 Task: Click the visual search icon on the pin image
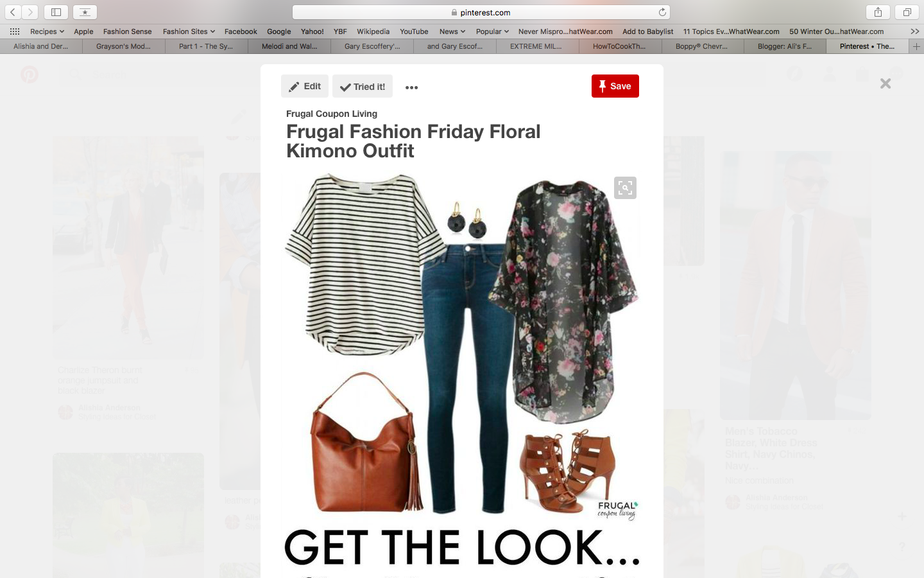625,188
